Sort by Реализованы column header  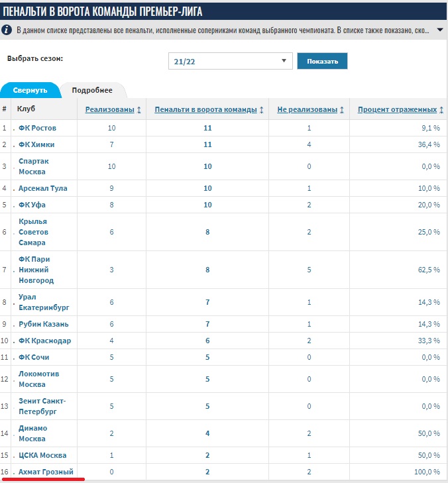tap(109, 109)
